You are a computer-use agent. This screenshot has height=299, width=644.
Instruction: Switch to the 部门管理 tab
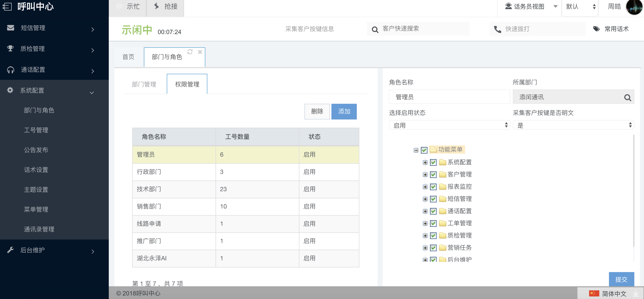pos(144,84)
